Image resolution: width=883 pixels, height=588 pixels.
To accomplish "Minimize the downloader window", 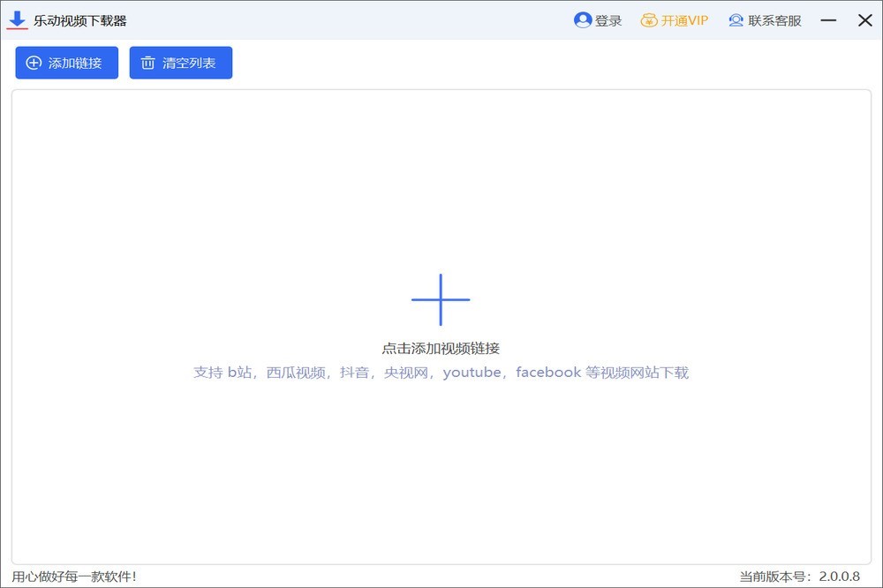I will (828, 20).
